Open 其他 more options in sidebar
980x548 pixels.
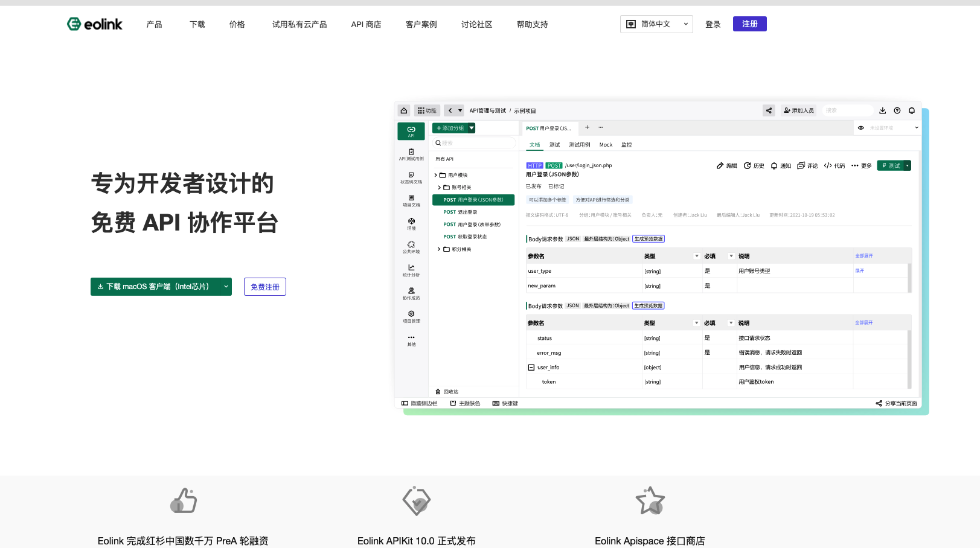tap(411, 340)
